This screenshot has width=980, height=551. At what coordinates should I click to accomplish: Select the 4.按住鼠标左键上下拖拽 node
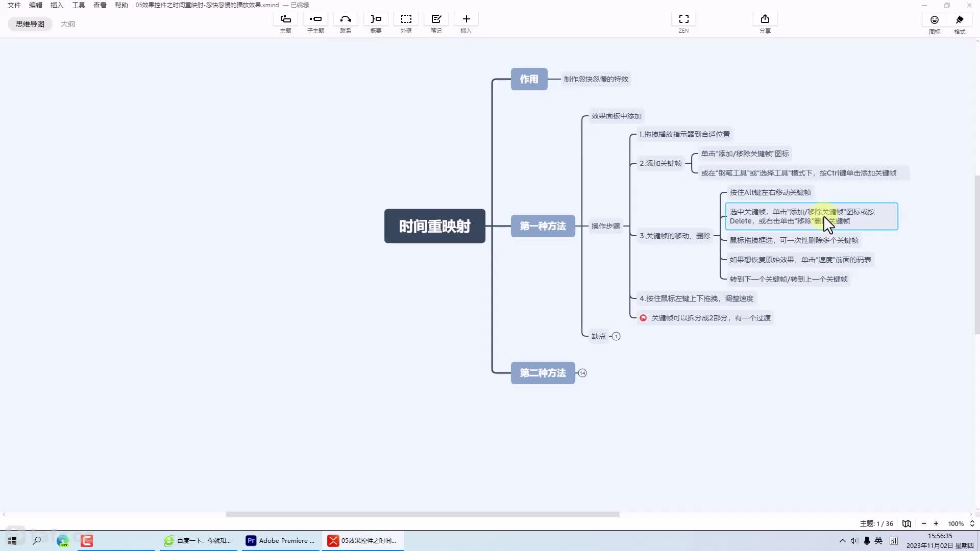(x=697, y=298)
